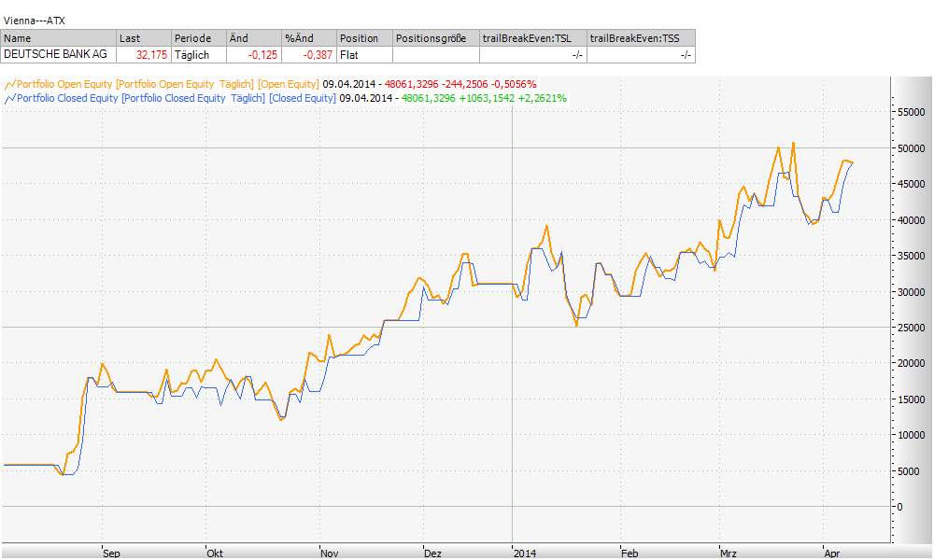This screenshot has width=934, height=560.
Task: Click the Vienna---ATX list title
Action: pyautogui.click(x=35, y=20)
